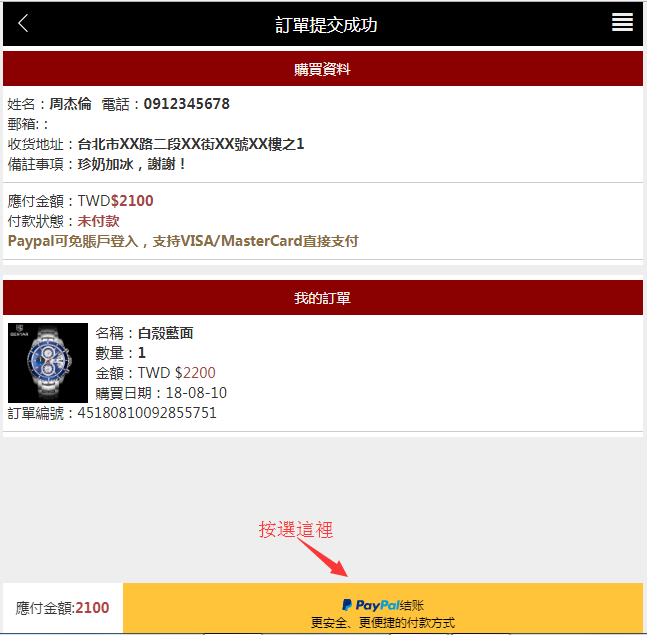Go back using the left arrow icon
The image size is (647, 635).
click(x=23, y=24)
